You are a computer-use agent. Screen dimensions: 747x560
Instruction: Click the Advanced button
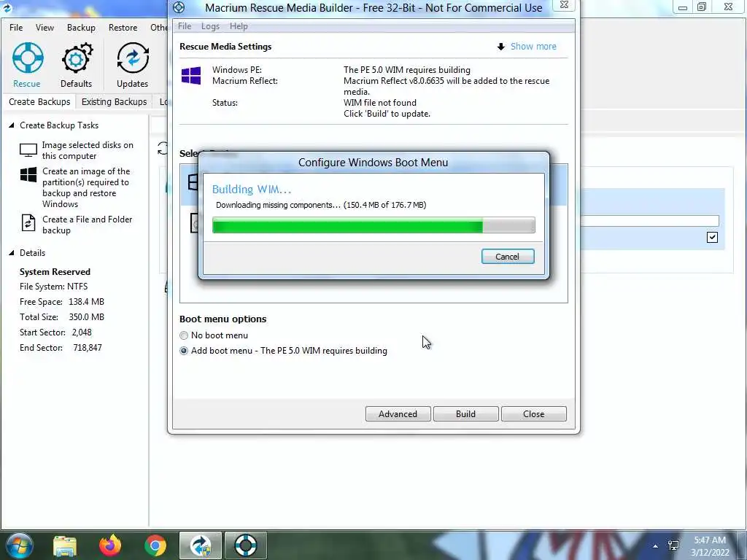398,414
